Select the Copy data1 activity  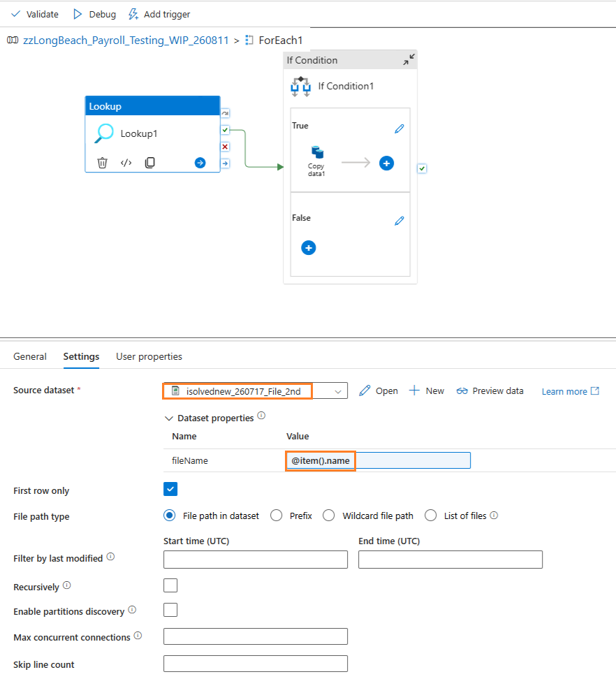316,161
